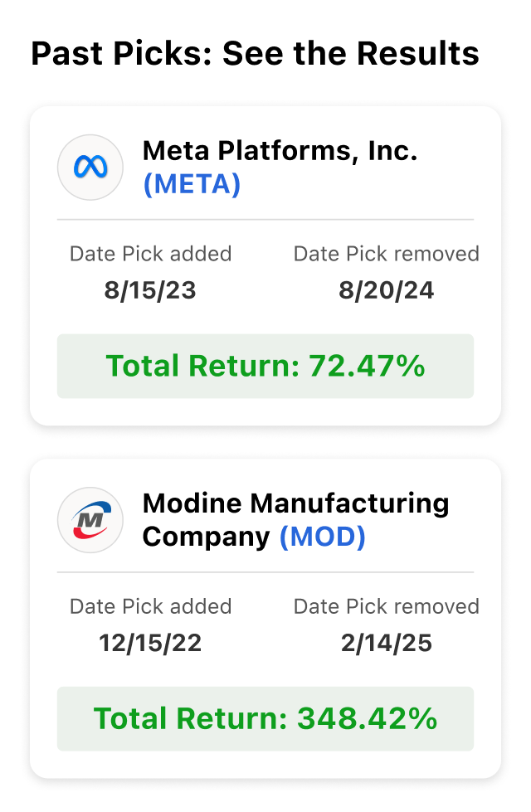This screenshot has height=812, width=531.
Task: Click the Total Return 348.42% banner
Action: [x=265, y=718]
